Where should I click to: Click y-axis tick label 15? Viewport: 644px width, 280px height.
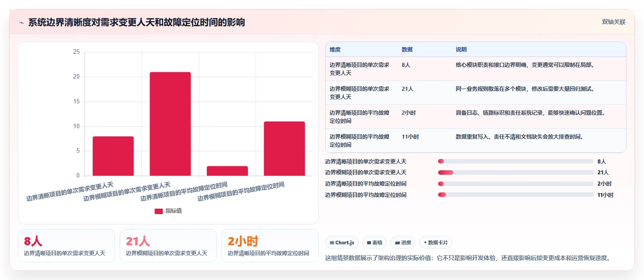point(76,102)
